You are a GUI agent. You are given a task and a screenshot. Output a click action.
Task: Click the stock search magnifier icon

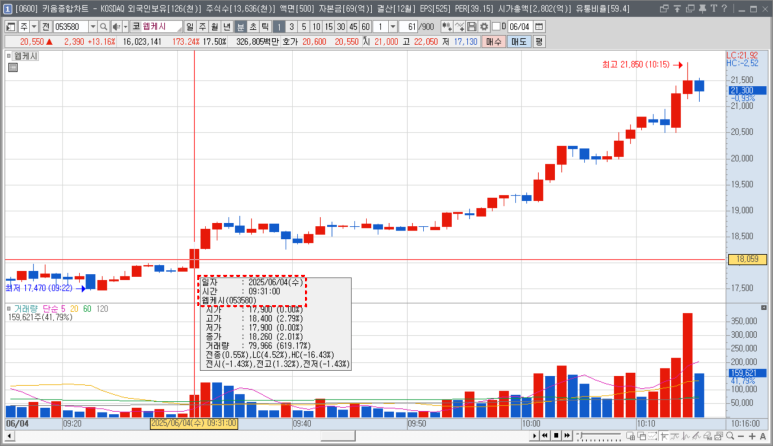click(104, 27)
